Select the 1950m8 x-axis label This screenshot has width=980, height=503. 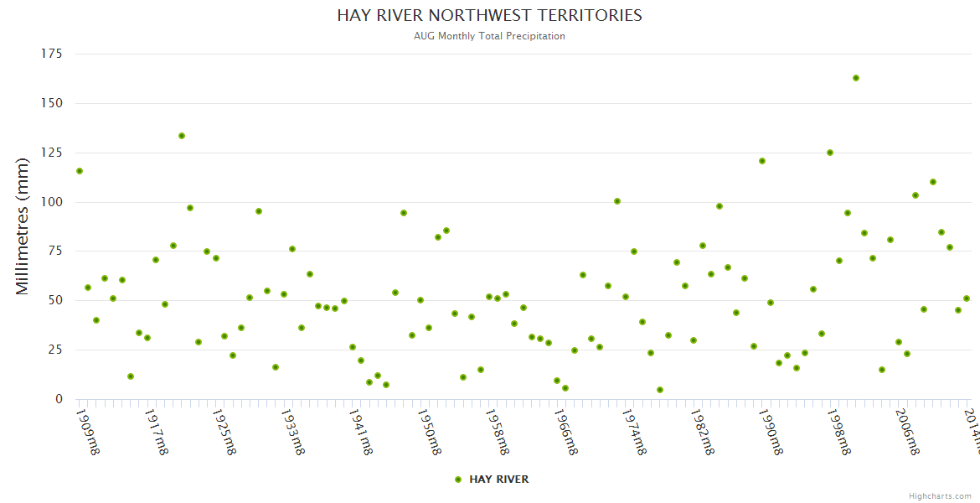click(x=430, y=432)
